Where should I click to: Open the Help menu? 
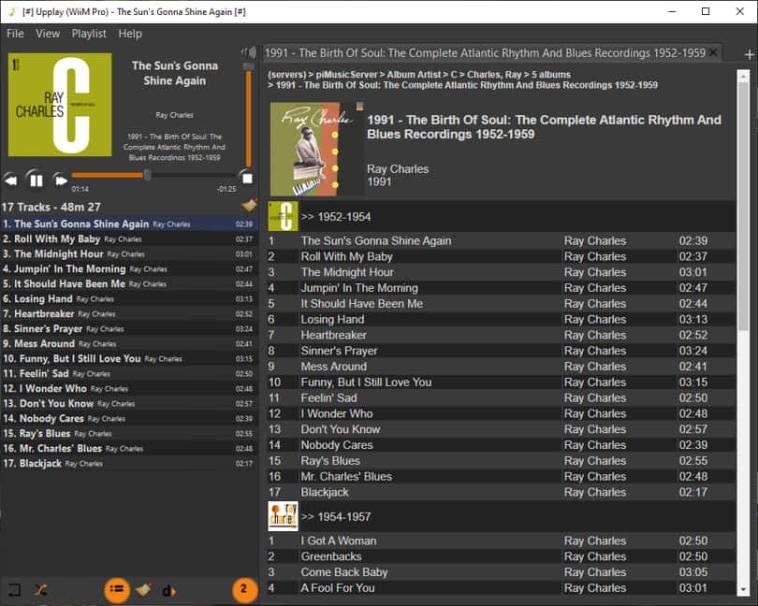[x=130, y=33]
